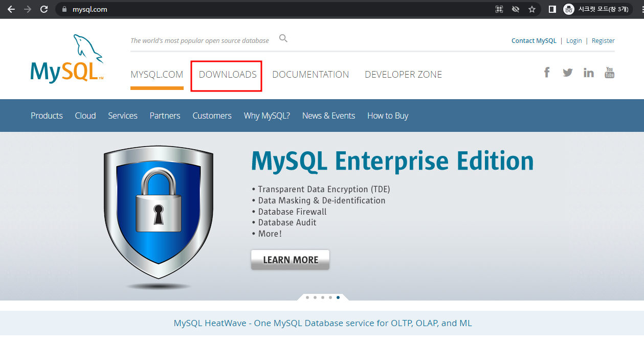Select Services in the blue menu
644x344 pixels.
pyautogui.click(x=123, y=116)
